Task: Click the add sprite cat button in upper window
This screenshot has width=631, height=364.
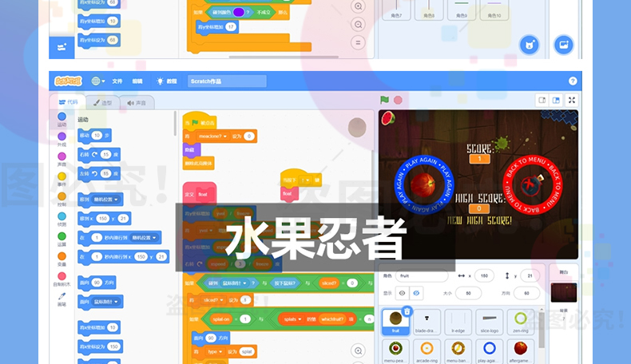Action: click(x=530, y=45)
